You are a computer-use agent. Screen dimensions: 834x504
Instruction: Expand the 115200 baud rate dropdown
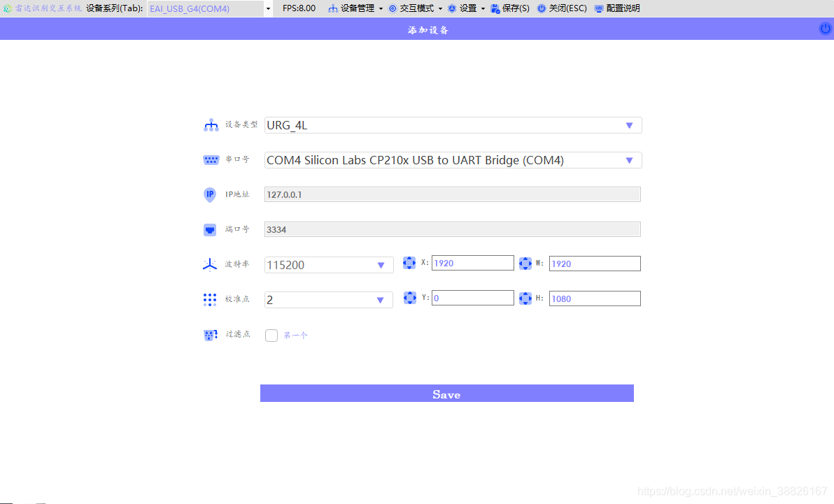[329, 265]
